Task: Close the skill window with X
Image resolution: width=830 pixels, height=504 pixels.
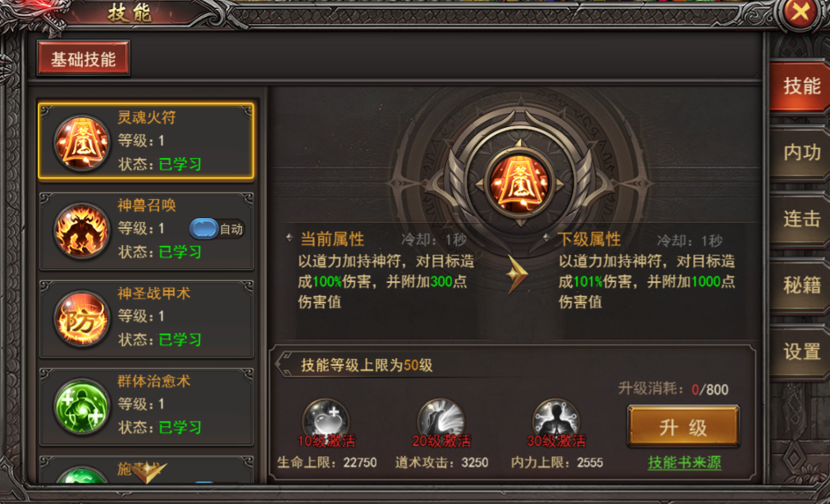Action: (x=800, y=12)
